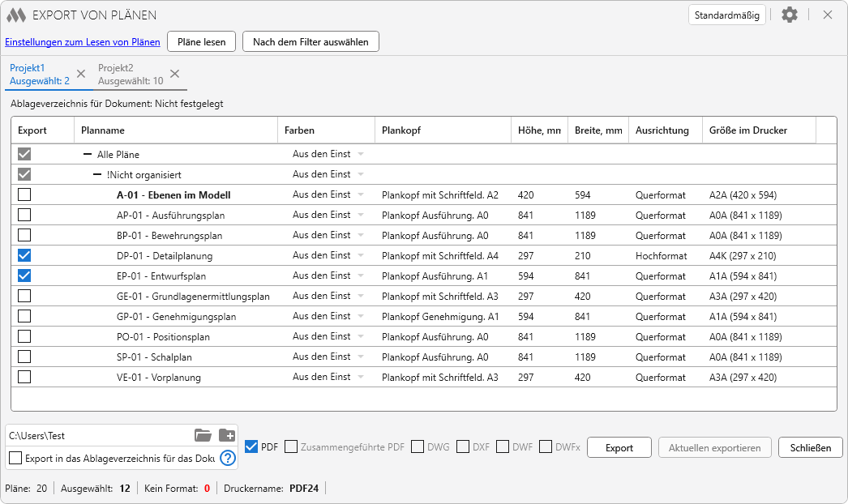Collapse the Alle Pläne tree node
Image resolution: width=848 pixels, height=504 pixels.
point(88,154)
